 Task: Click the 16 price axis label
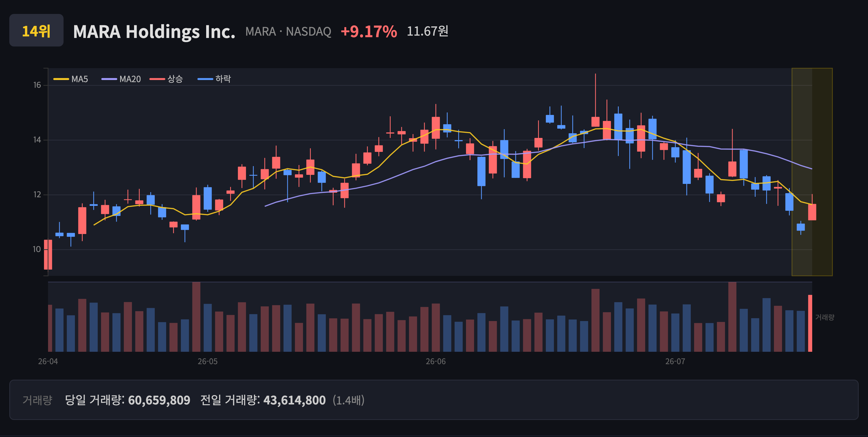[x=37, y=85]
